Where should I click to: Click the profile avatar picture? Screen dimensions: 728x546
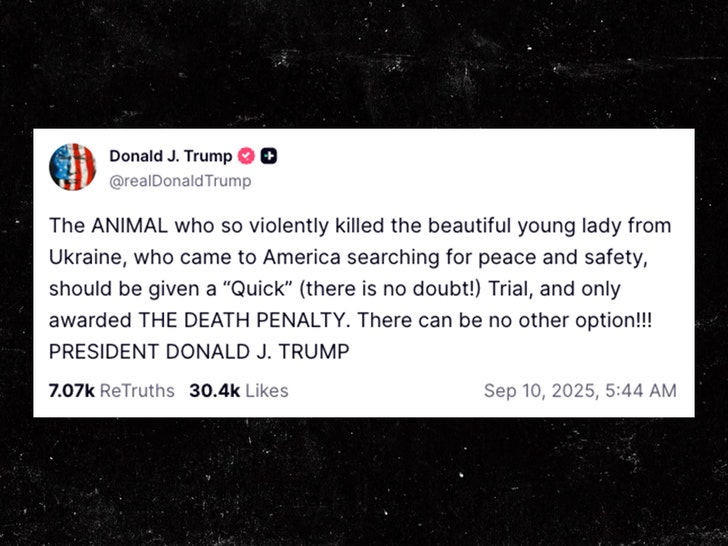coord(73,167)
